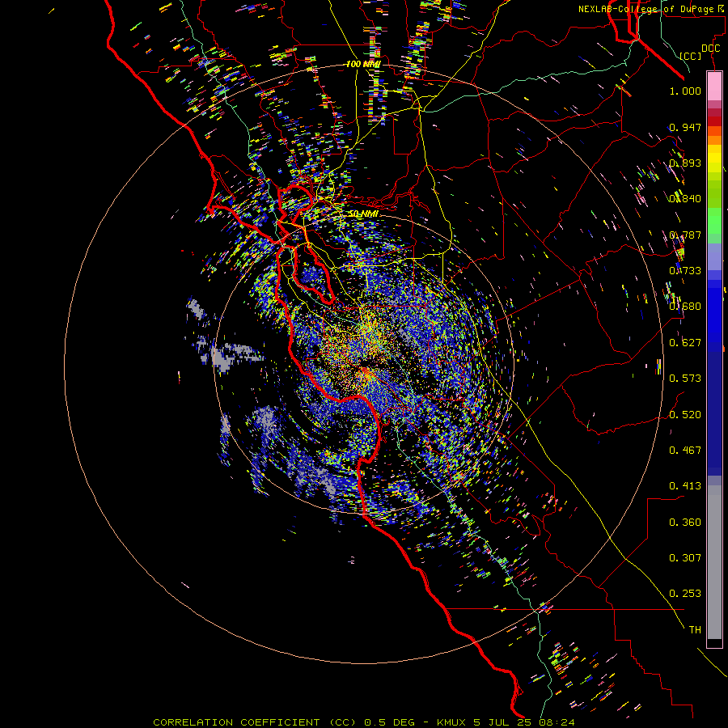Viewport: 728px width, 728px height.
Task: Select the 0.573 color scale value
Action: pos(685,379)
